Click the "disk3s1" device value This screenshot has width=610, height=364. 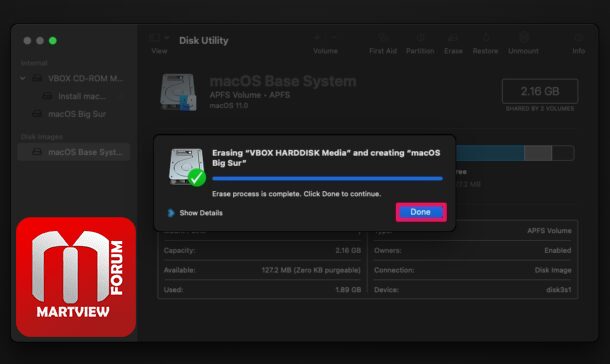point(559,290)
